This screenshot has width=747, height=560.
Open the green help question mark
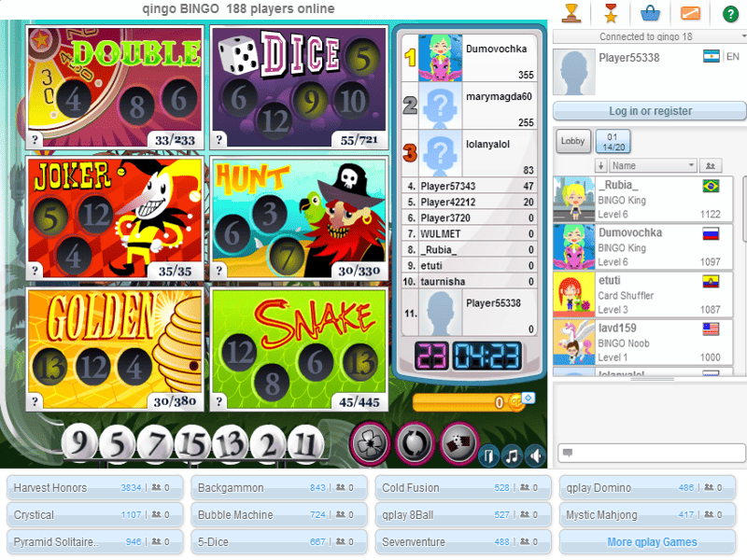tap(730, 14)
